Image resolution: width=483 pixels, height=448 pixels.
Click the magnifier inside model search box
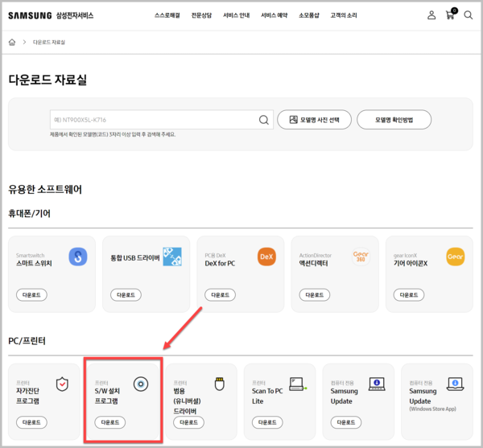264,120
